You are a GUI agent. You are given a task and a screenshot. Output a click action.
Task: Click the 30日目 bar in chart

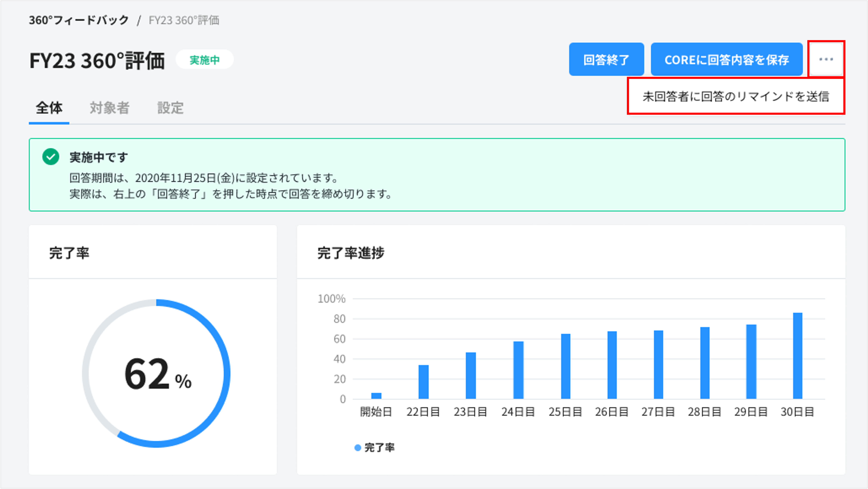(797, 356)
